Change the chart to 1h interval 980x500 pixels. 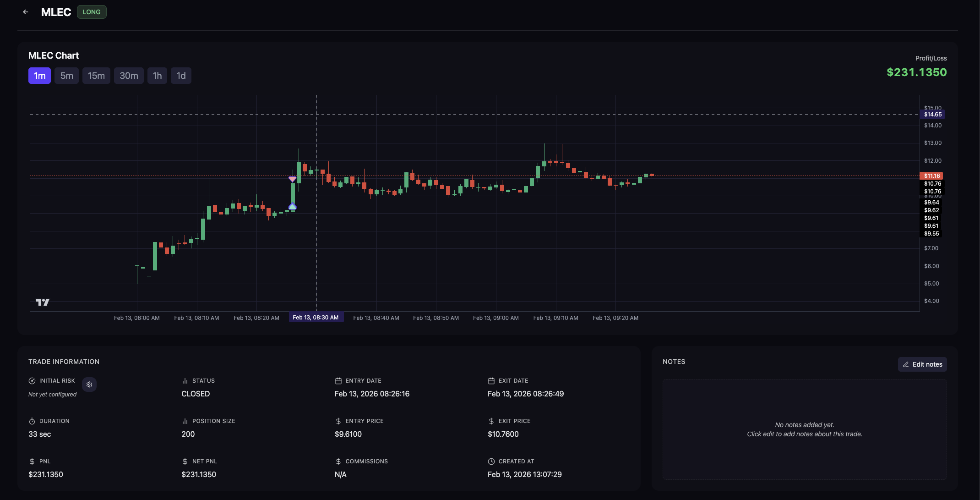[157, 76]
